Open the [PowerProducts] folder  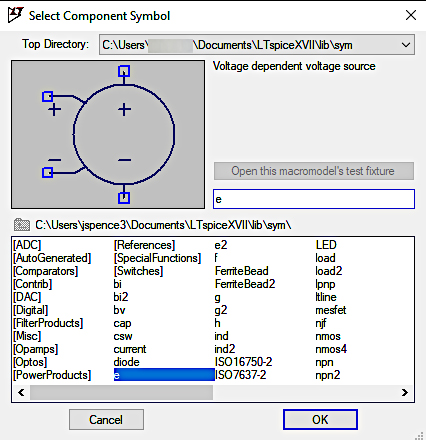coord(52,375)
